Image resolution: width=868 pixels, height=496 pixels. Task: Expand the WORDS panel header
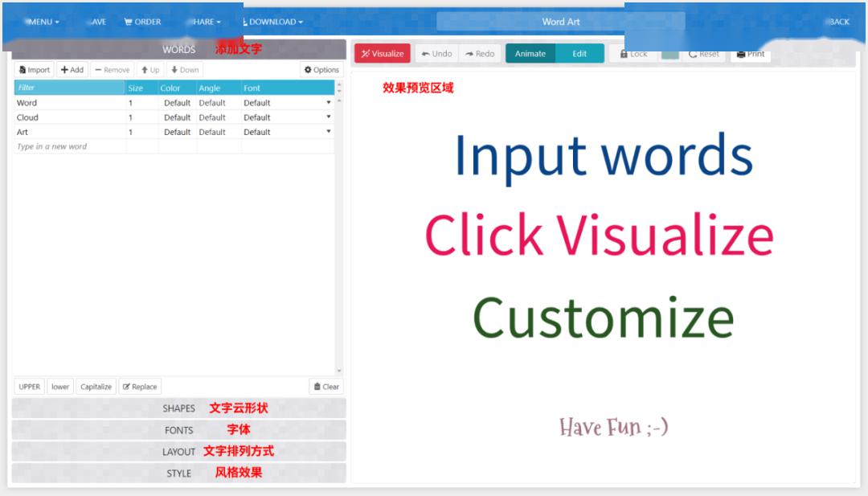(178, 49)
